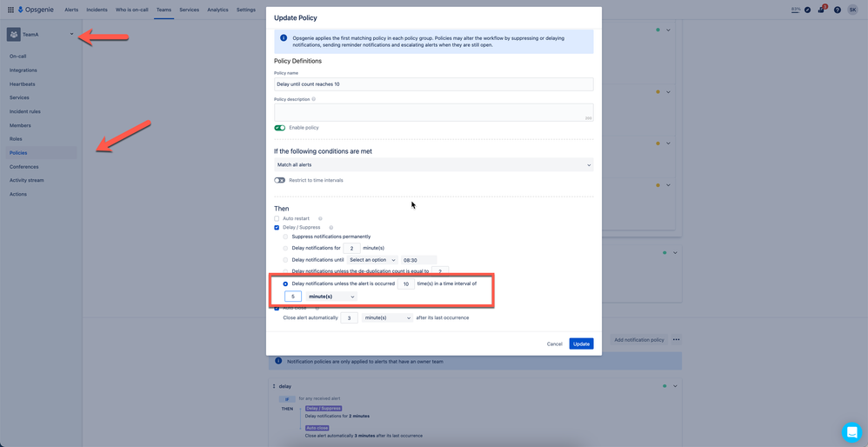Uncheck the Auto close checkbox
This screenshot has width=868, height=447.
(x=277, y=308)
